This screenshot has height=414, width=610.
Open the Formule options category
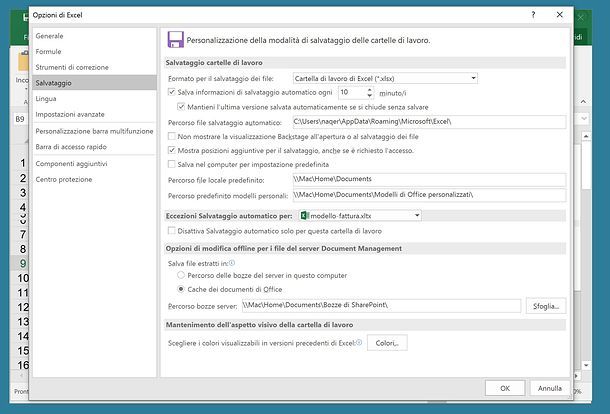(95, 51)
